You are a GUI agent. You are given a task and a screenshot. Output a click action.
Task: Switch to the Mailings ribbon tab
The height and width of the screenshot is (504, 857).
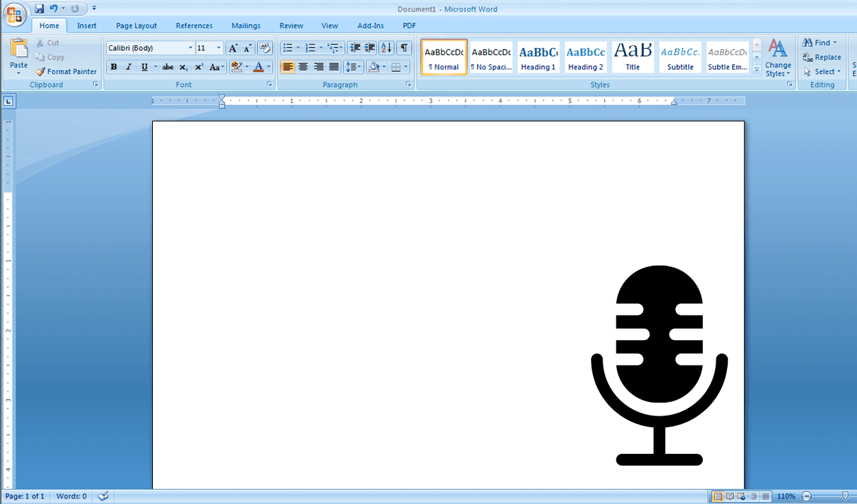click(245, 25)
